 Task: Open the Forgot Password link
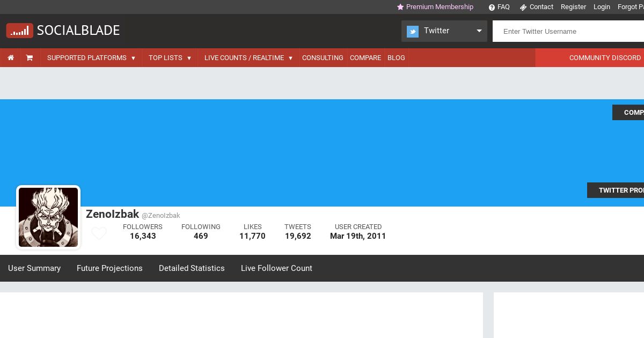631,7
